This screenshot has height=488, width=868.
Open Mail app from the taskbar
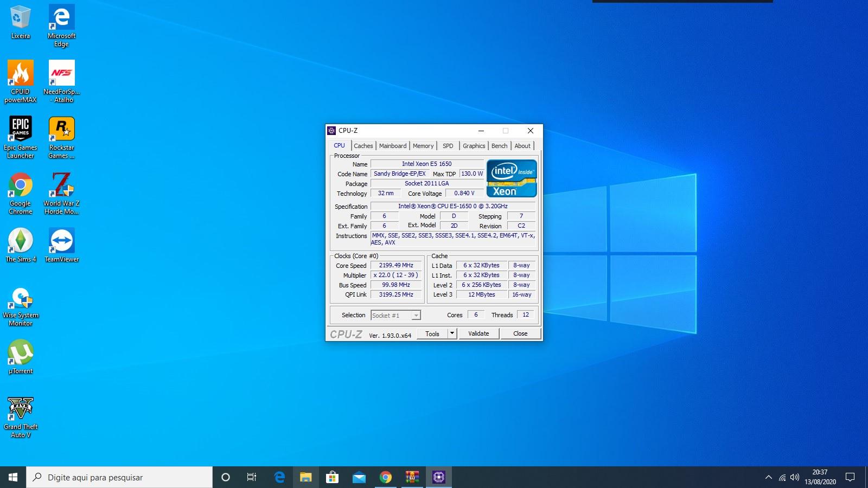pyautogui.click(x=359, y=477)
